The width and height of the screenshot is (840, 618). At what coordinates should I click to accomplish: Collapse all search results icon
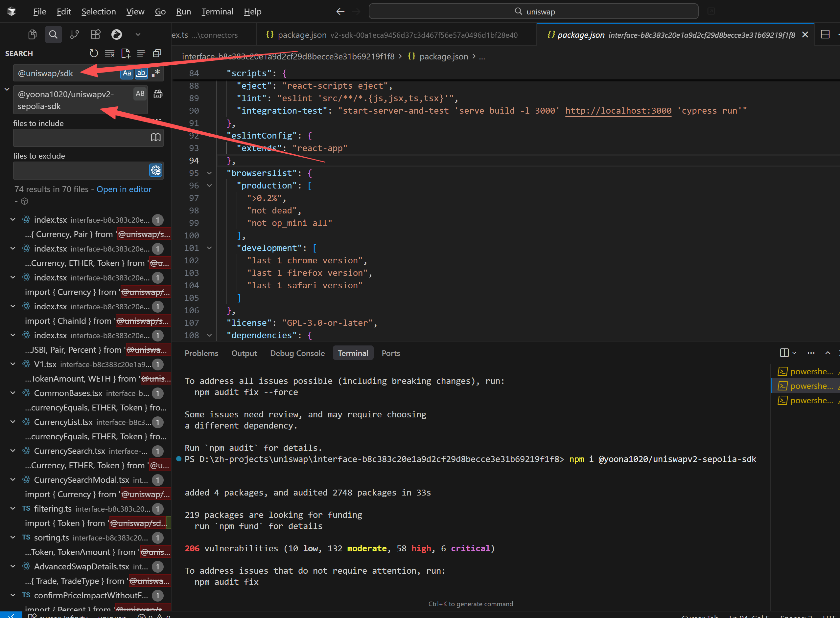click(x=157, y=54)
